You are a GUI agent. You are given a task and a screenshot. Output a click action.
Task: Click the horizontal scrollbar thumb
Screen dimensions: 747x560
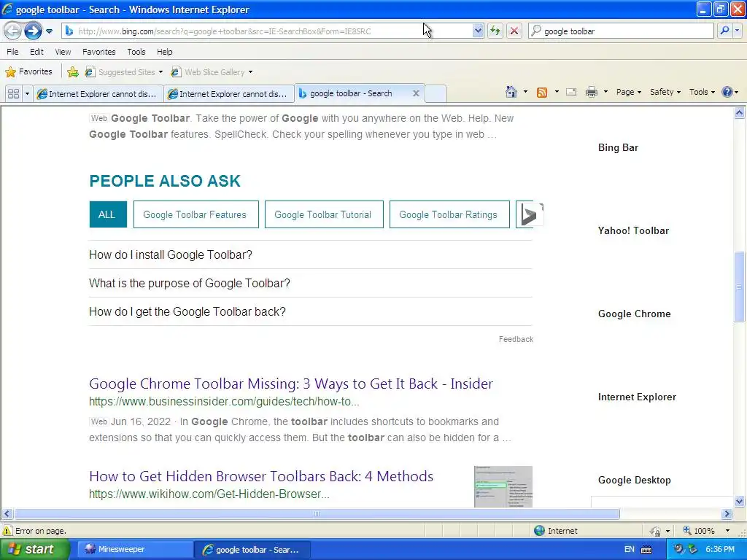[317, 514]
